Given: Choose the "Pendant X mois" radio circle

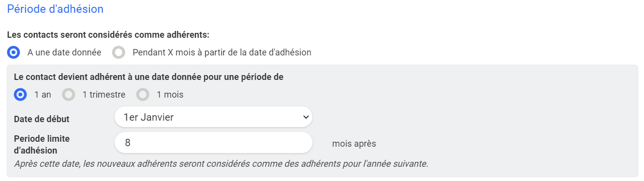Looking at the screenshot, I should tap(119, 52).
